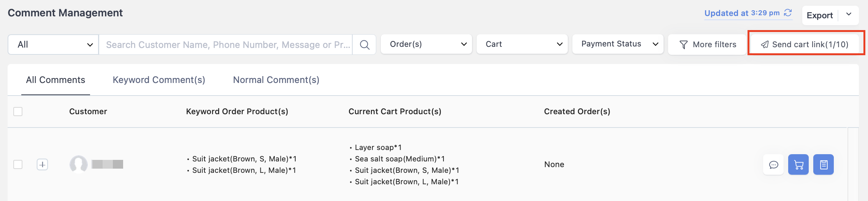Open the Payment Status dropdown

pyautogui.click(x=618, y=44)
